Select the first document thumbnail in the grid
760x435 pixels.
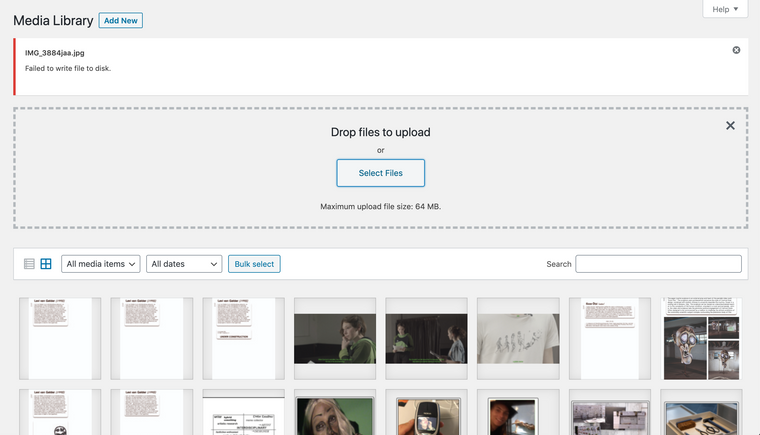[x=60, y=338]
